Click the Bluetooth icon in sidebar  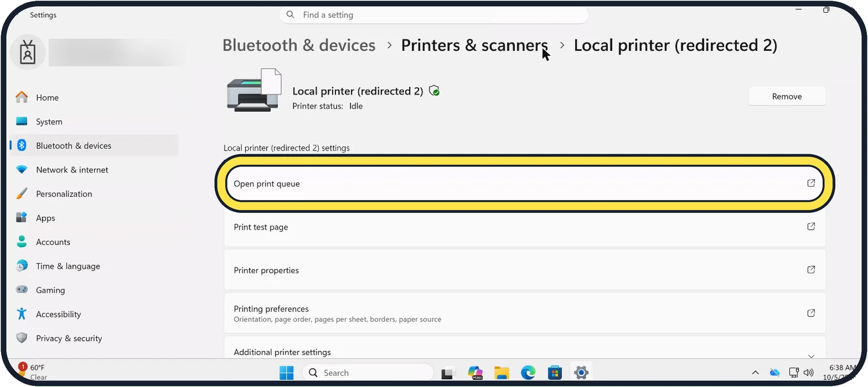[22, 145]
